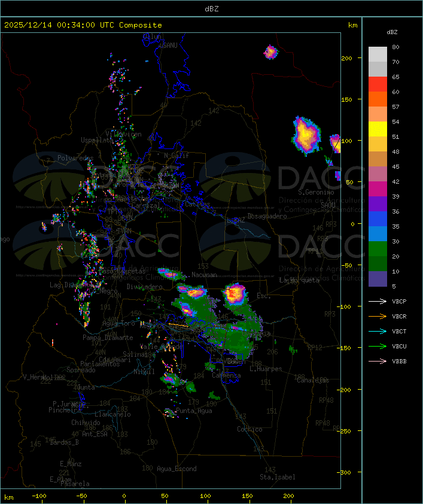Click the Llancanelo map label
The image size is (423, 504).
112,414
